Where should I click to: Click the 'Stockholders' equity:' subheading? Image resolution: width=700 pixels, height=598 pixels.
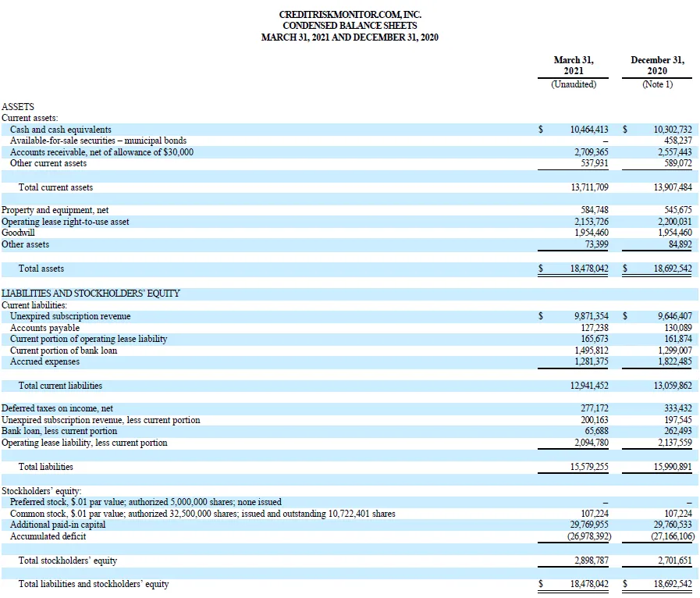coord(41,491)
